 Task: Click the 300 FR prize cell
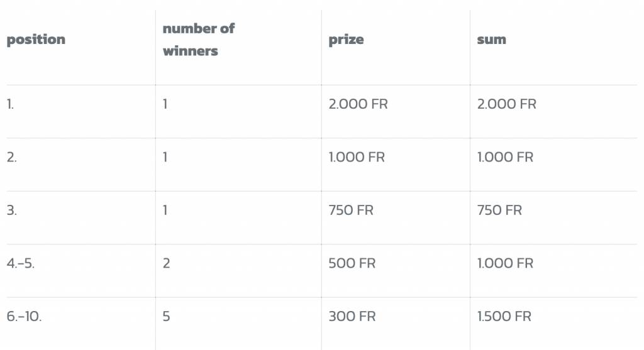pos(352,316)
